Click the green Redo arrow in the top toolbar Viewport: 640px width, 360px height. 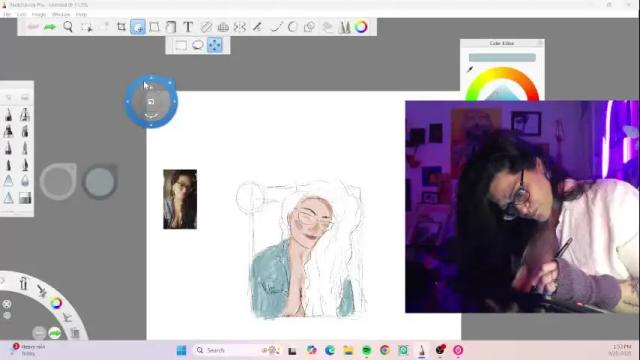pos(50,27)
